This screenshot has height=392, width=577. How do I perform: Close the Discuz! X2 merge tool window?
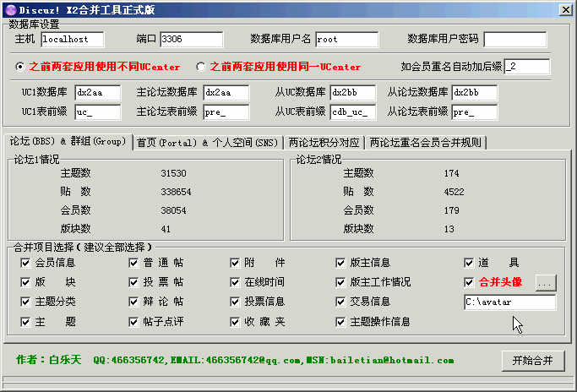[565, 10]
